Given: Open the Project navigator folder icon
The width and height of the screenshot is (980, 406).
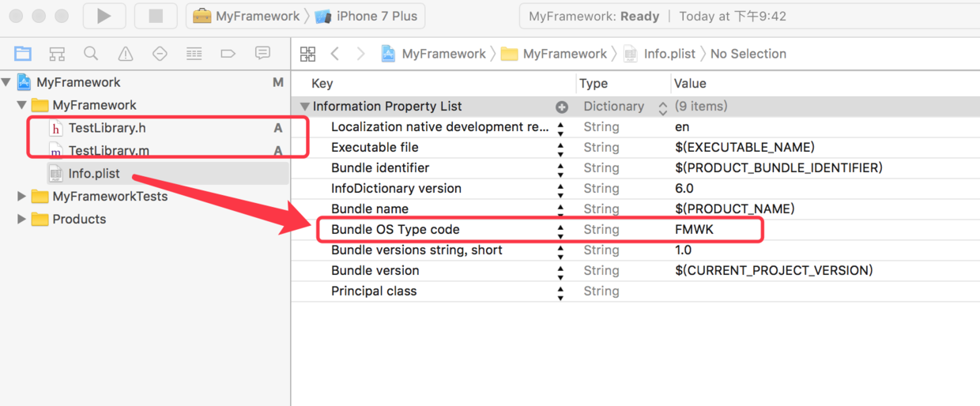Looking at the screenshot, I should pyautogui.click(x=23, y=54).
